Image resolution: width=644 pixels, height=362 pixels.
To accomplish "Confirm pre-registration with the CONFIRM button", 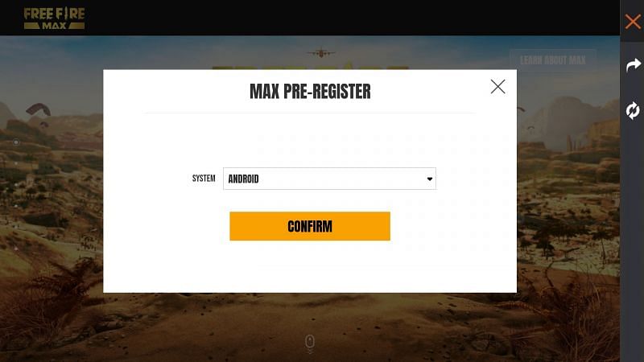I will [x=310, y=226].
